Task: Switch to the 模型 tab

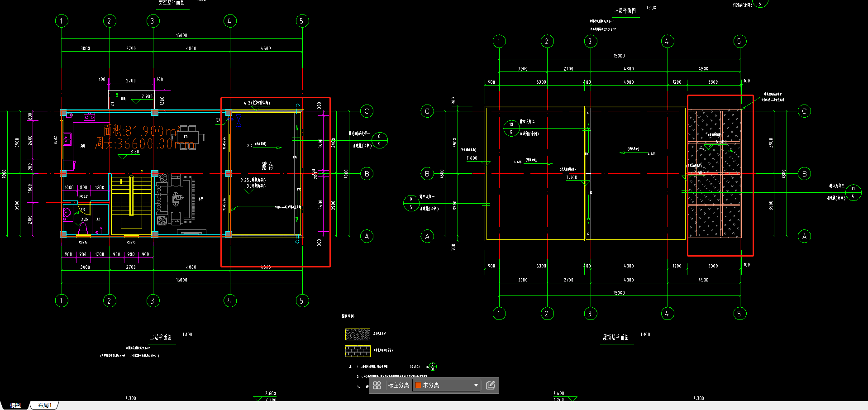Action: [x=15, y=405]
